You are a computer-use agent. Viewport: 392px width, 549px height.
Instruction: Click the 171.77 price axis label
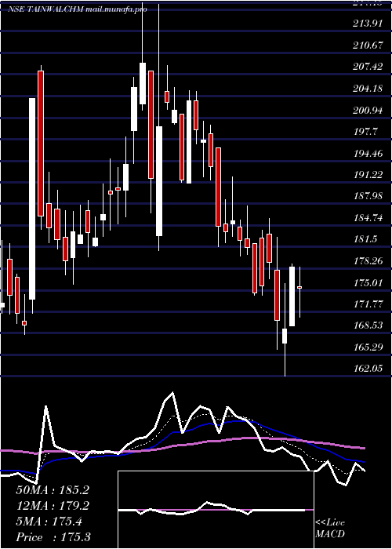[368, 304]
